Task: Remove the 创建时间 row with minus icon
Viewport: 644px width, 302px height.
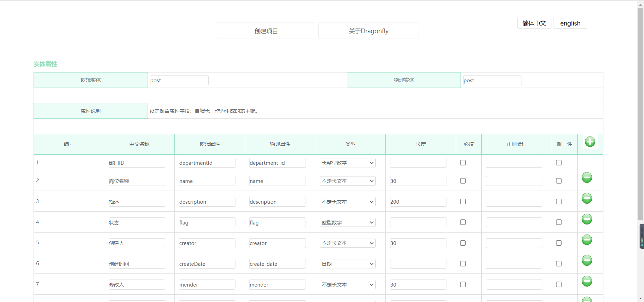Action: point(587,260)
